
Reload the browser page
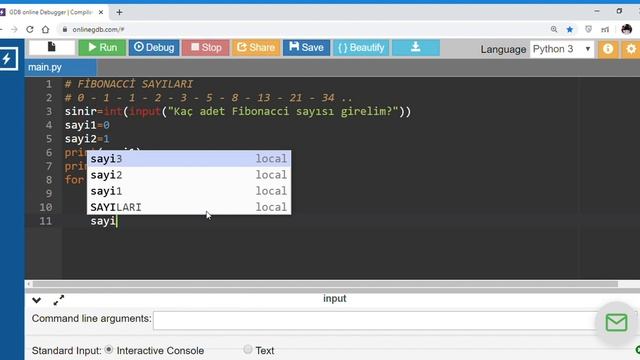pos(30,29)
